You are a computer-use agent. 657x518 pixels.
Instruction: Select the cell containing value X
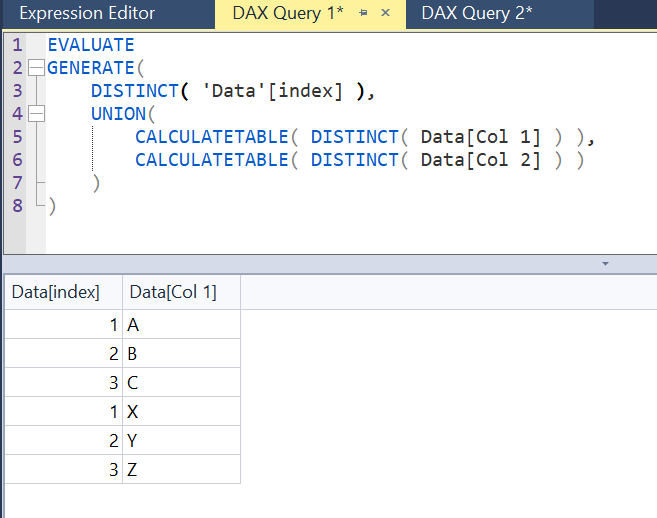tap(180, 411)
